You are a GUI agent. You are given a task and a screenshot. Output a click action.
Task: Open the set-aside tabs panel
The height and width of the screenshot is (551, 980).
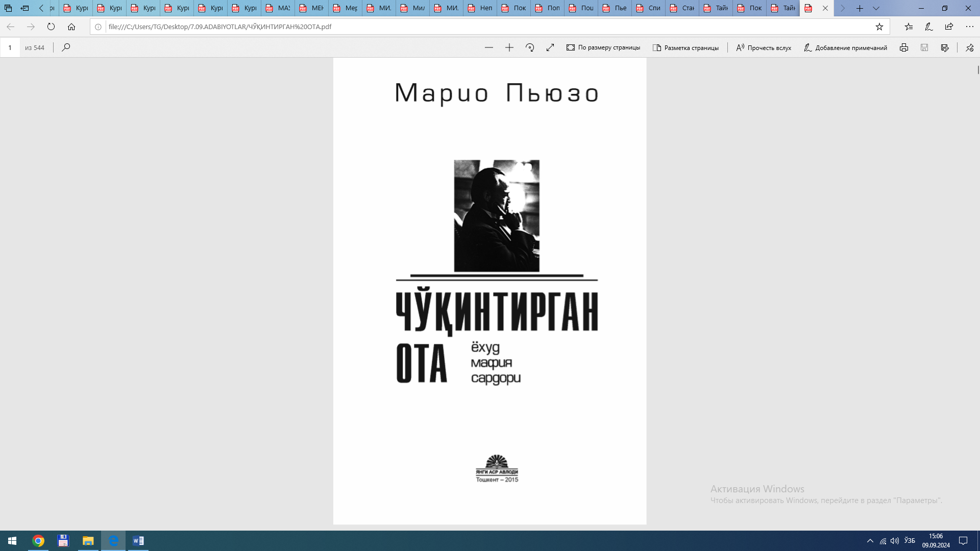pos(8,8)
